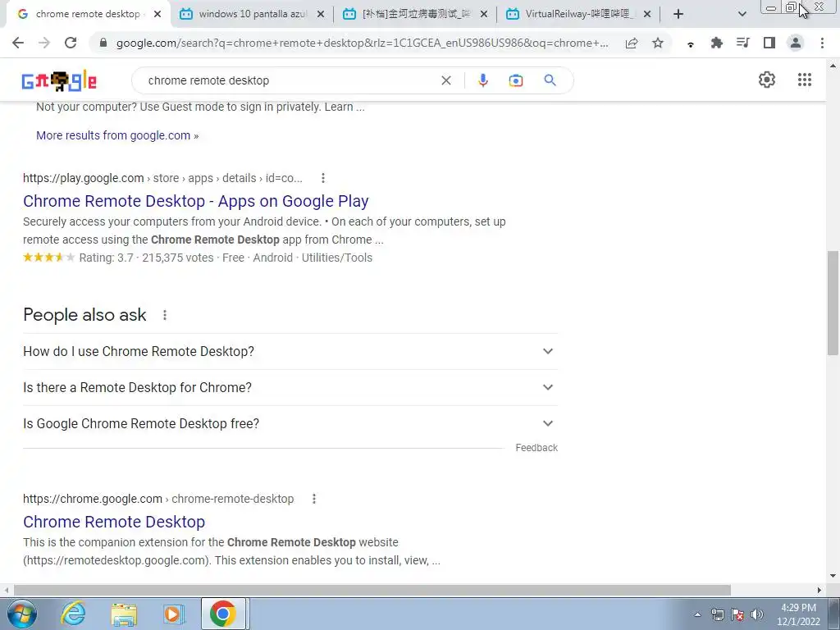This screenshot has height=630, width=840.
Task: Click the padlock site info icon
Action: [103, 43]
